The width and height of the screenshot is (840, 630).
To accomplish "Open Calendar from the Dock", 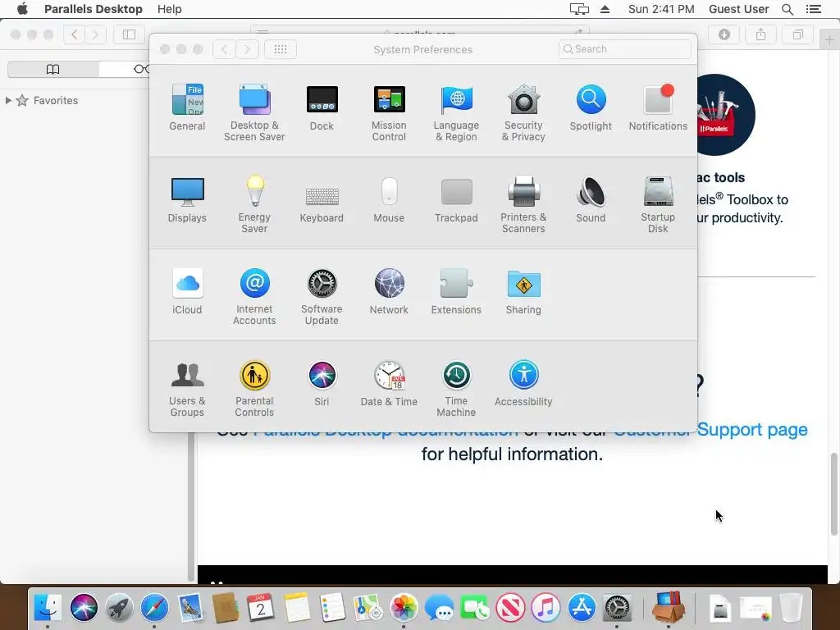I will point(261,608).
